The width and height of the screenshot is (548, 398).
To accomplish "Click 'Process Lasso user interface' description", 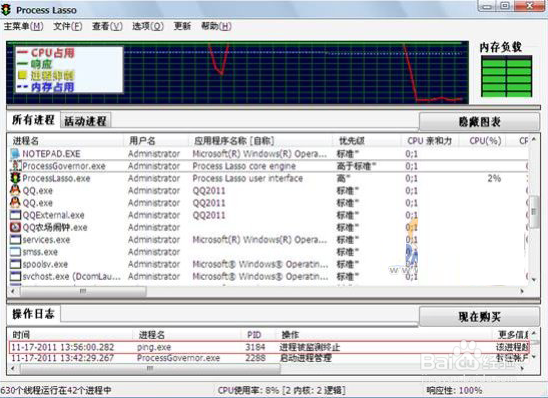I will (x=247, y=178).
